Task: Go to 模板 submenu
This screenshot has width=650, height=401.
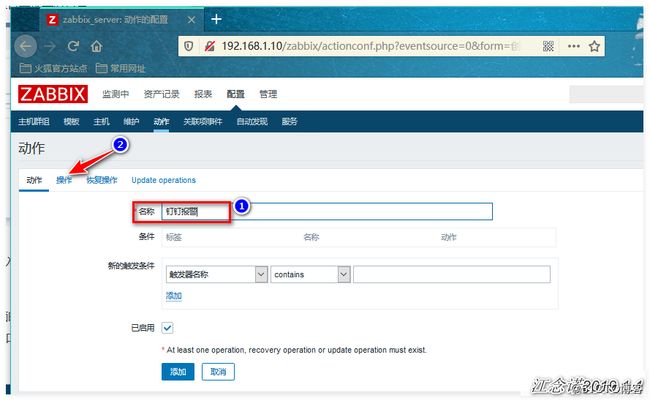Action: point(71,122)
